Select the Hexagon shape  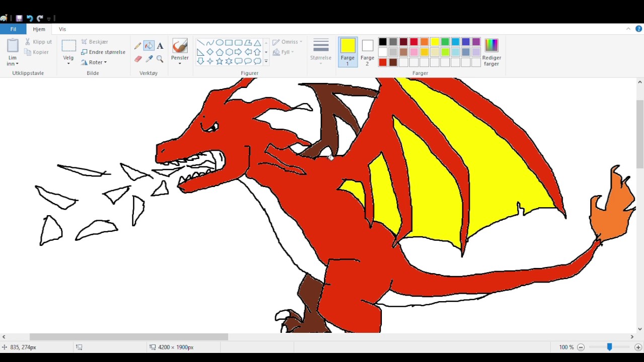229,52
